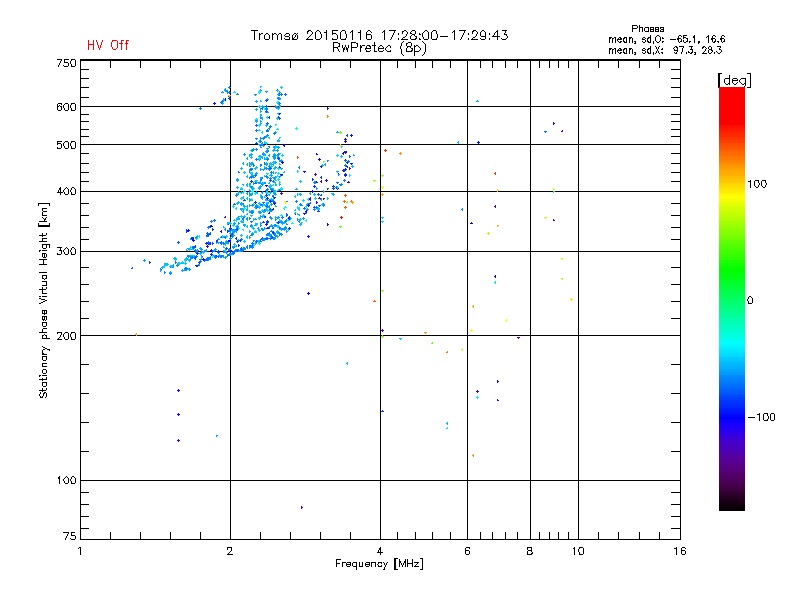
Task: Click the y-axis label '200'
Action: point(66,336)
